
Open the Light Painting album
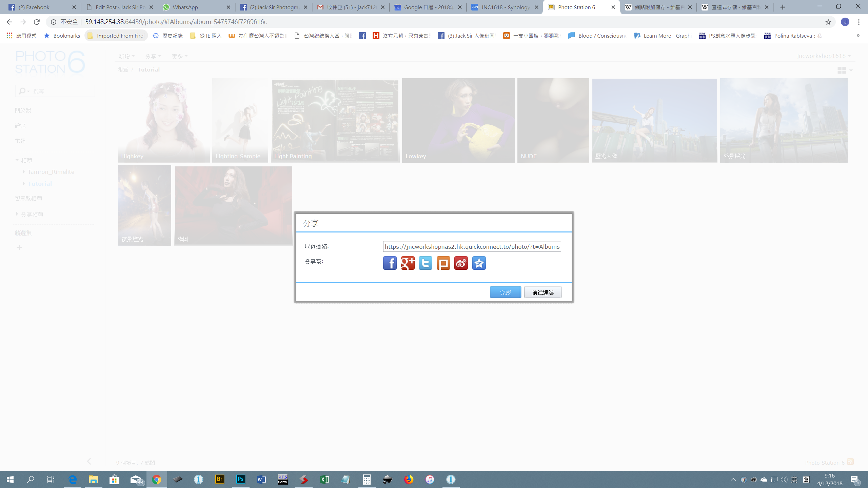335,121
